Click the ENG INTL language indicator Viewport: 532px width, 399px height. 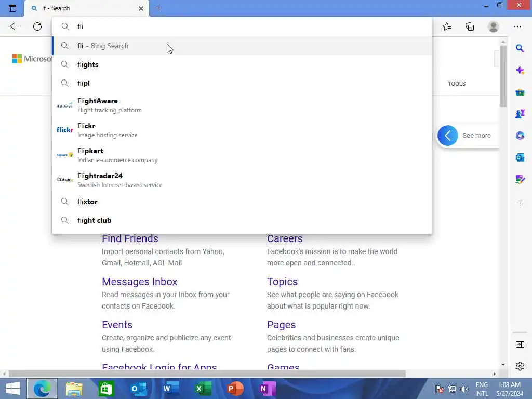[482, 389]
